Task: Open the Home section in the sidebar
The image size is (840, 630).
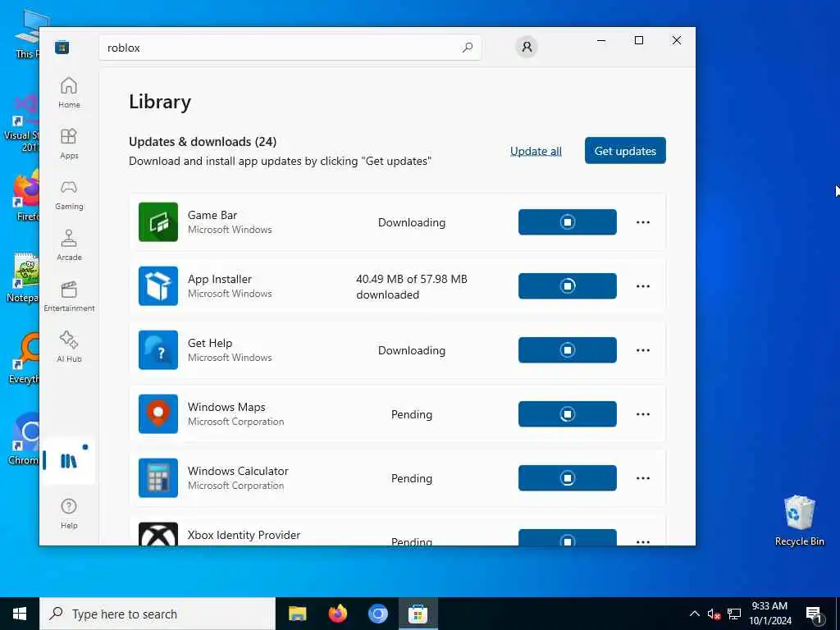Action: 69,93
